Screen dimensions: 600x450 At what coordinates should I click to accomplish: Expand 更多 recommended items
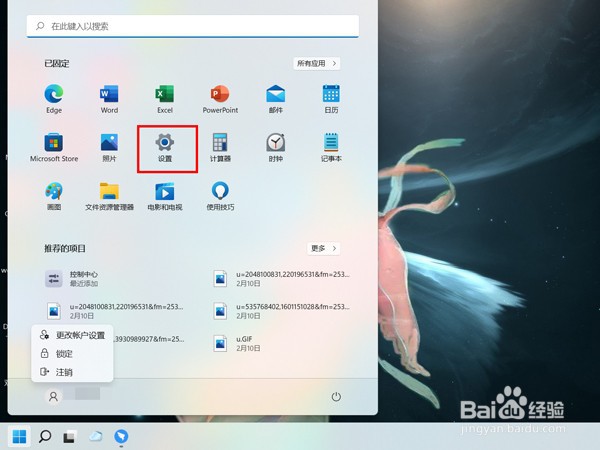point(323,248)
